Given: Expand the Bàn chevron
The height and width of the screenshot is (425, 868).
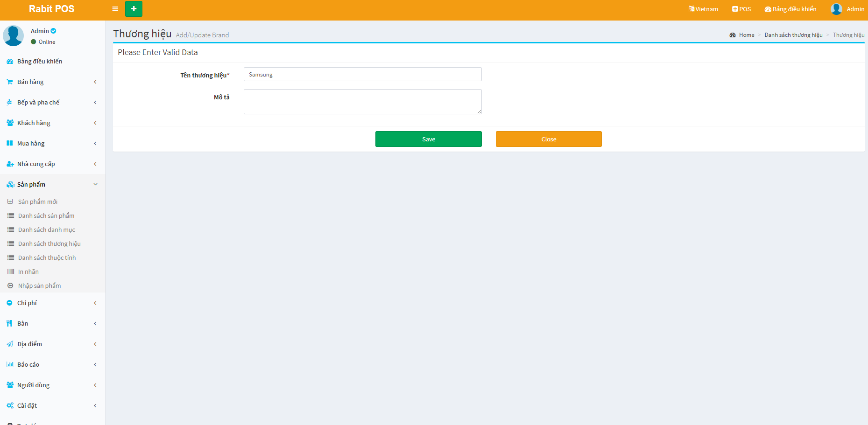Looking at the screenshot, I should (95, 324).
